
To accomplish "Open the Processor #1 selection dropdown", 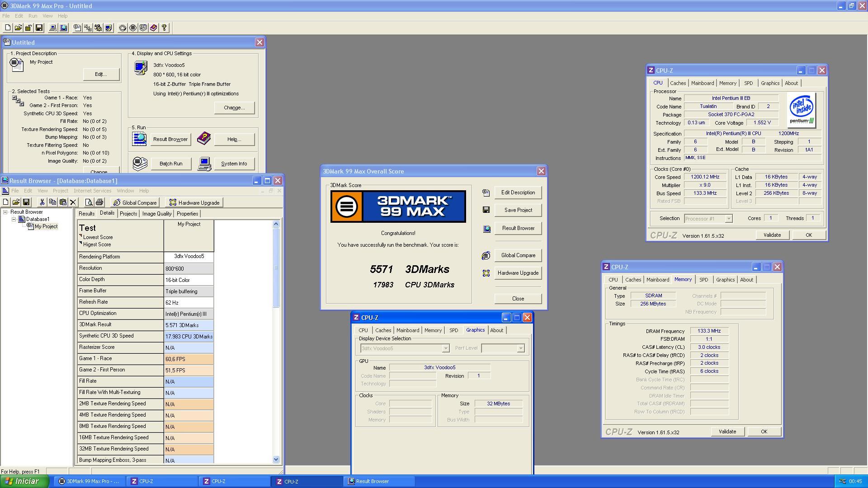I will 728,219.
